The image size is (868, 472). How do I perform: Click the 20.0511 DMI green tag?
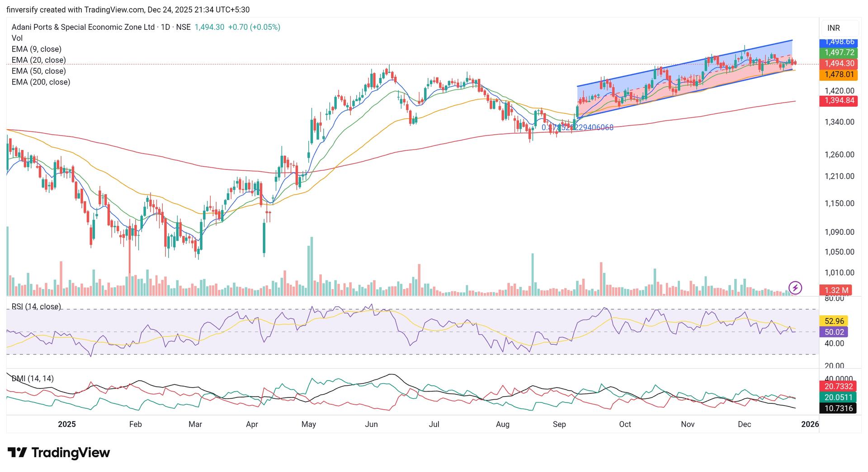839,397
